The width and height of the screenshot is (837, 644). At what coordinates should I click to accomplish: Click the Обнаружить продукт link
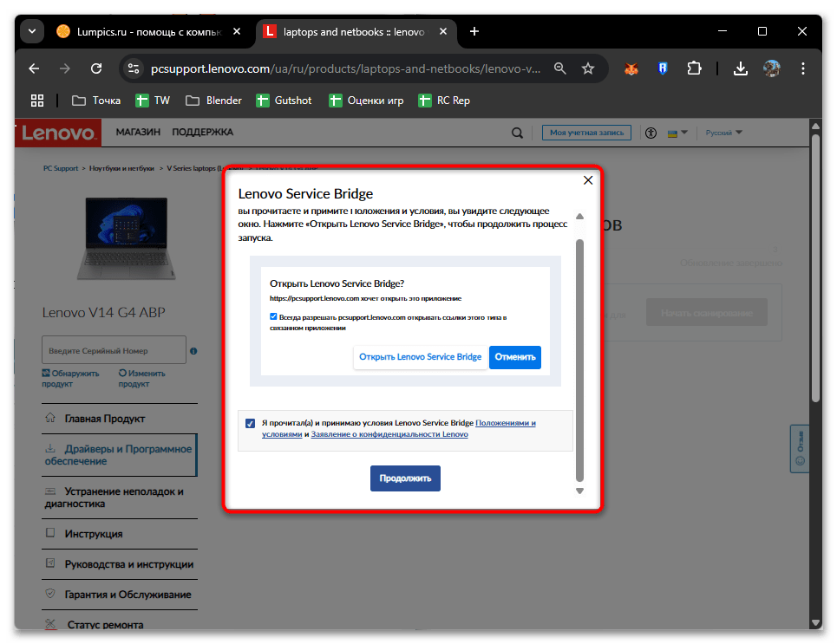(70, 378)
